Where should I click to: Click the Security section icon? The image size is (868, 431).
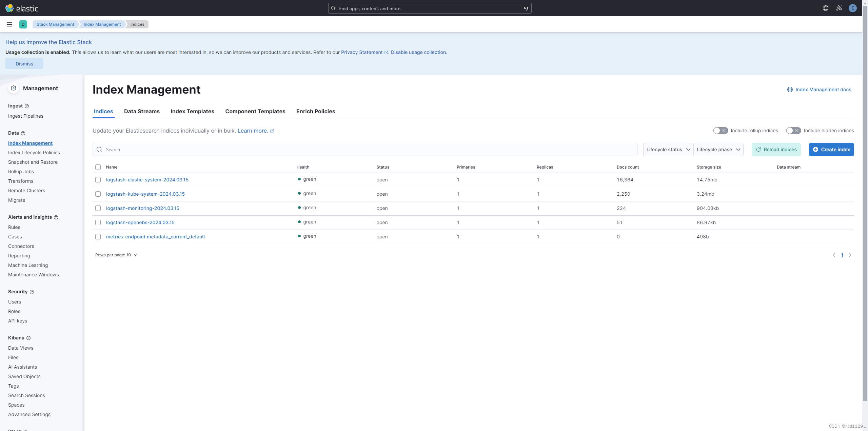click(32, 292)
